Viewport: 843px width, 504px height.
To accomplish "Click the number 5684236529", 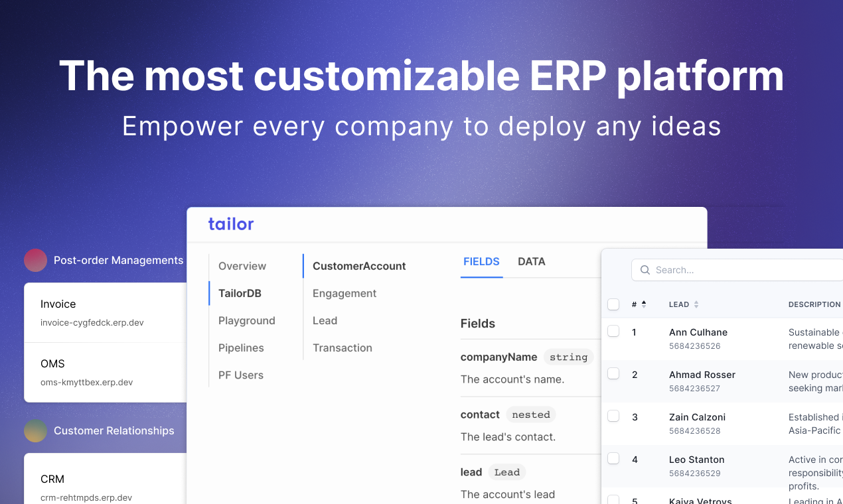I will [x=695, y=473].
